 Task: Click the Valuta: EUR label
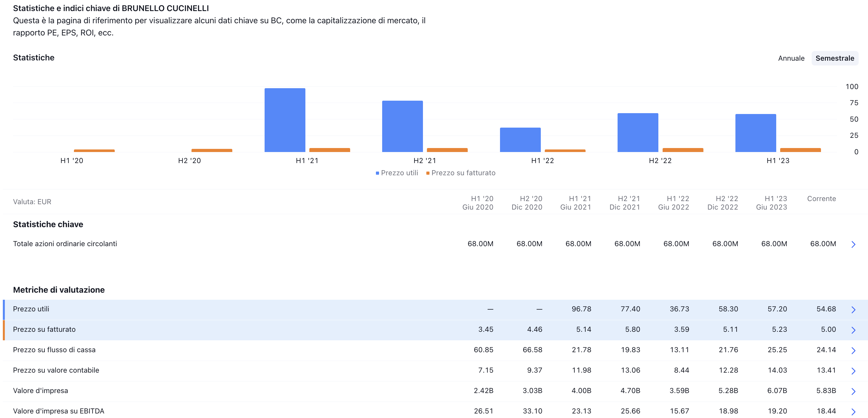point(32,202)
